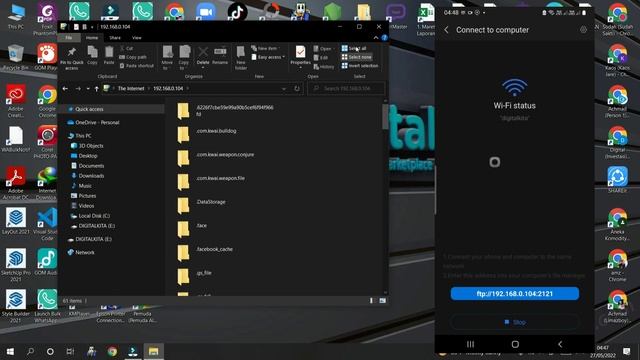The image size is (640, 360).
Task: Click Copy path in Clipboard group
Action: coord(133,57)
